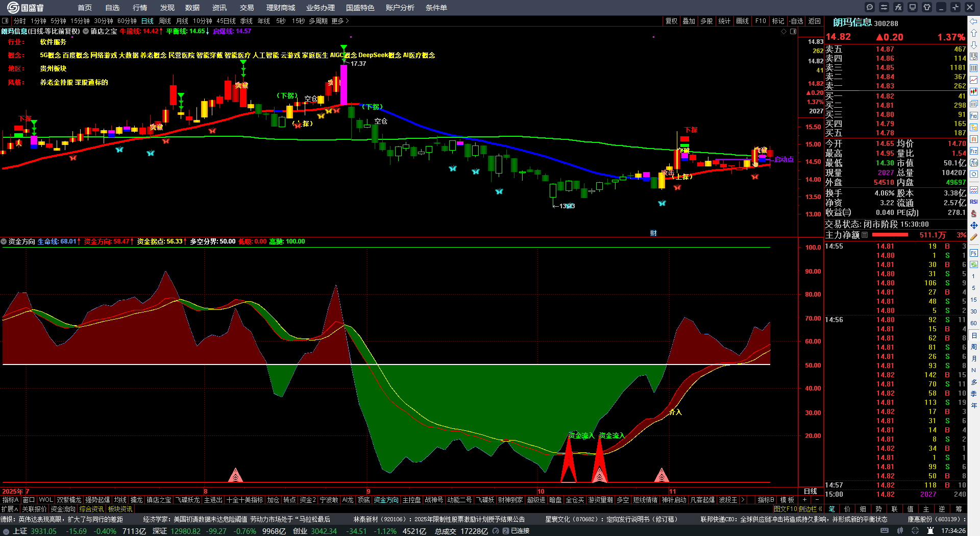Click the 主力净额 red progress bar
This screenshot has width=980, height=536.
click(x=890, y=235)
